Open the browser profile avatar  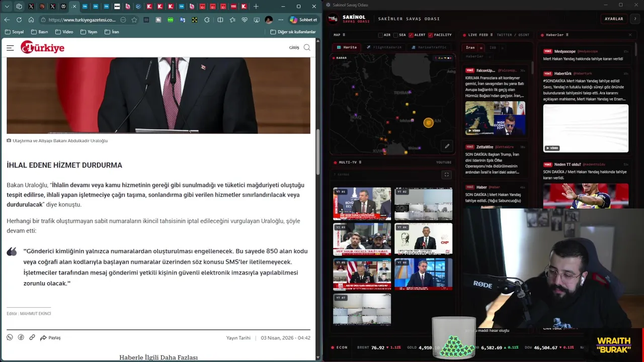[x=269, y=20]
